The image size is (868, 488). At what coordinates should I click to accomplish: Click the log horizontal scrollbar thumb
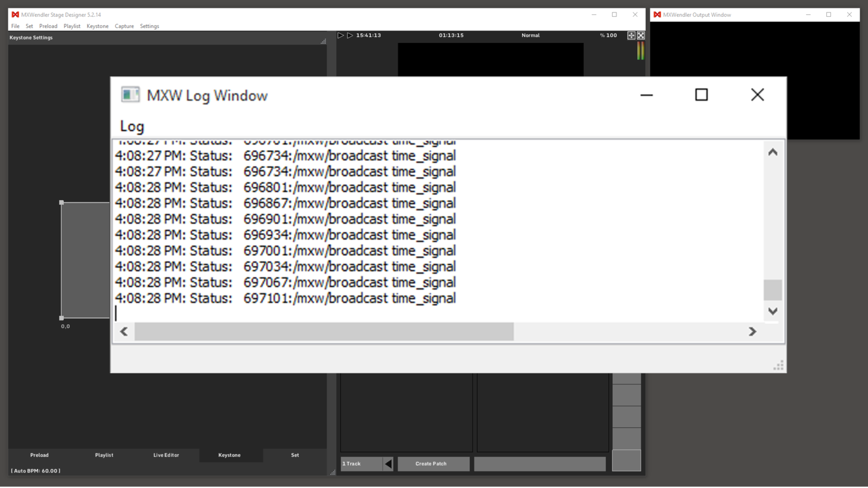tap(324, 332)
